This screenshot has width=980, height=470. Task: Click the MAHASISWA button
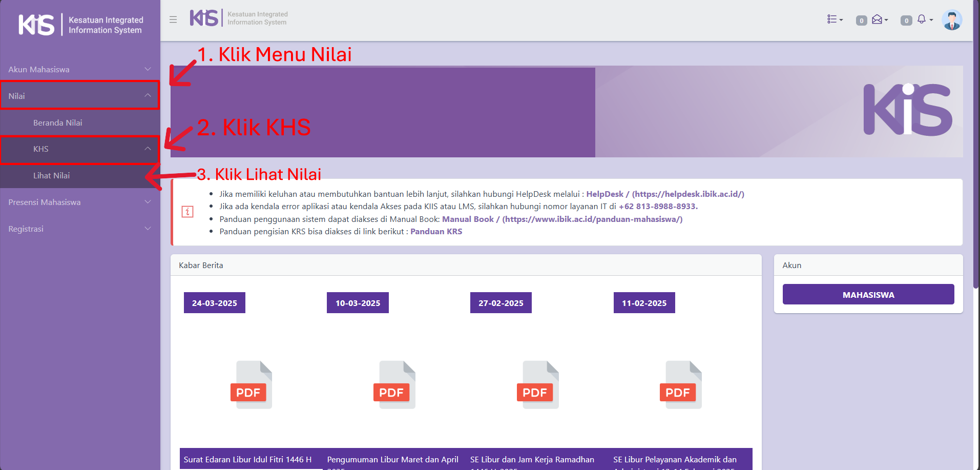point(868,295)
